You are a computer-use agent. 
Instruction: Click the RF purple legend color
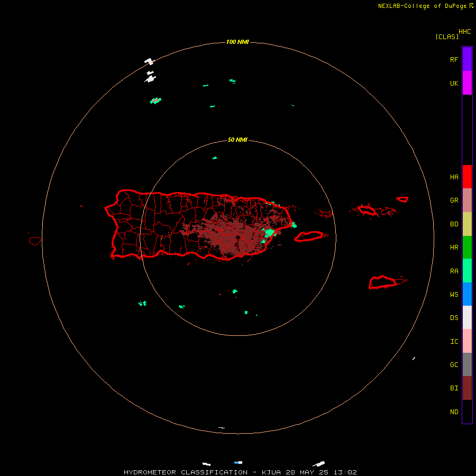(x=467, y=59)
